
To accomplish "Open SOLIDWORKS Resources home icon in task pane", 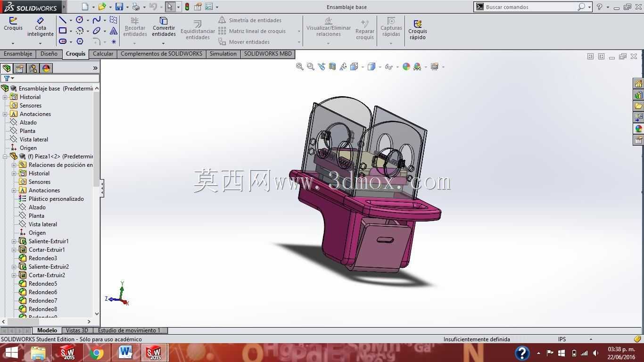I will tap(638, 84).
